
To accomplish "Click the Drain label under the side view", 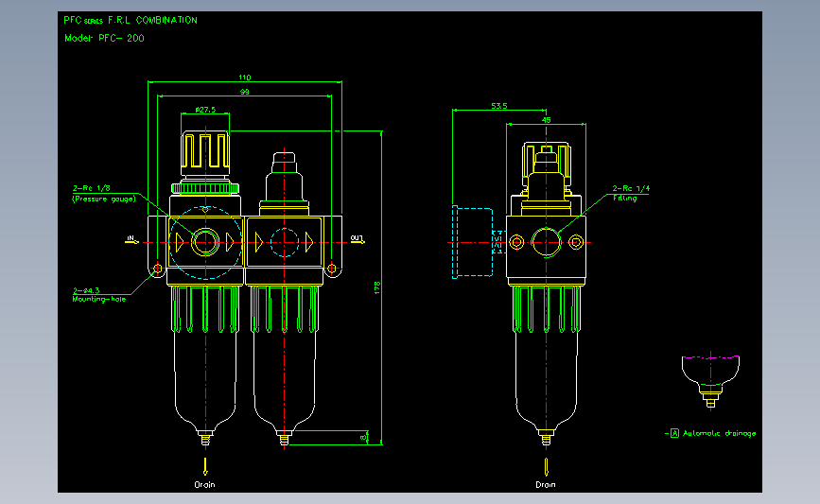I will [546, 485].
